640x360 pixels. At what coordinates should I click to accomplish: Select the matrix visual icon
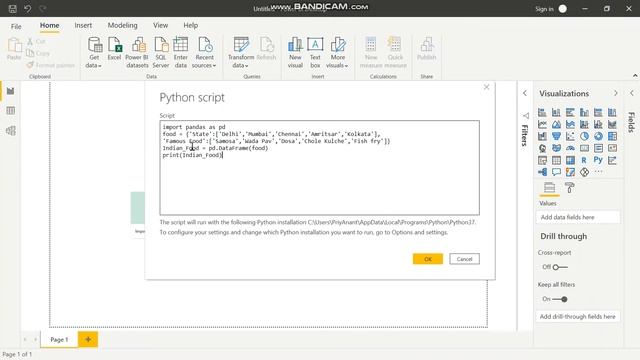pyautogui.click(x=570, y=160)
